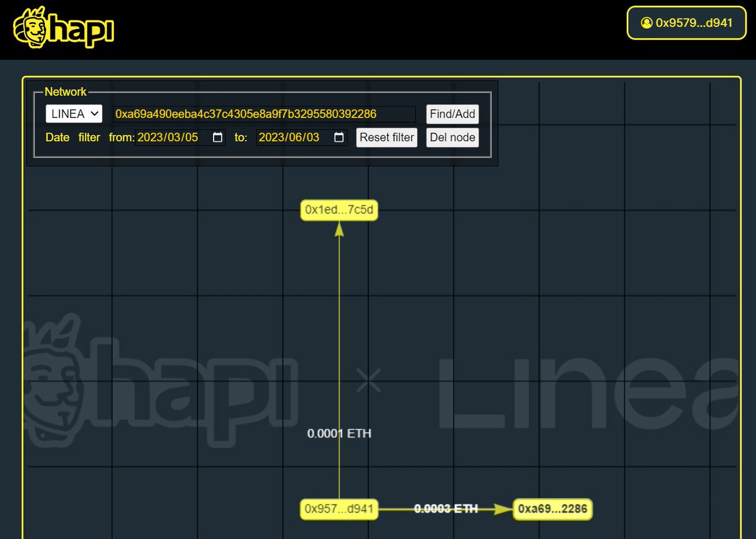Viewport: 756px width, 539px height.
Task: Click the Reset filter button
Action: [387, 137]
